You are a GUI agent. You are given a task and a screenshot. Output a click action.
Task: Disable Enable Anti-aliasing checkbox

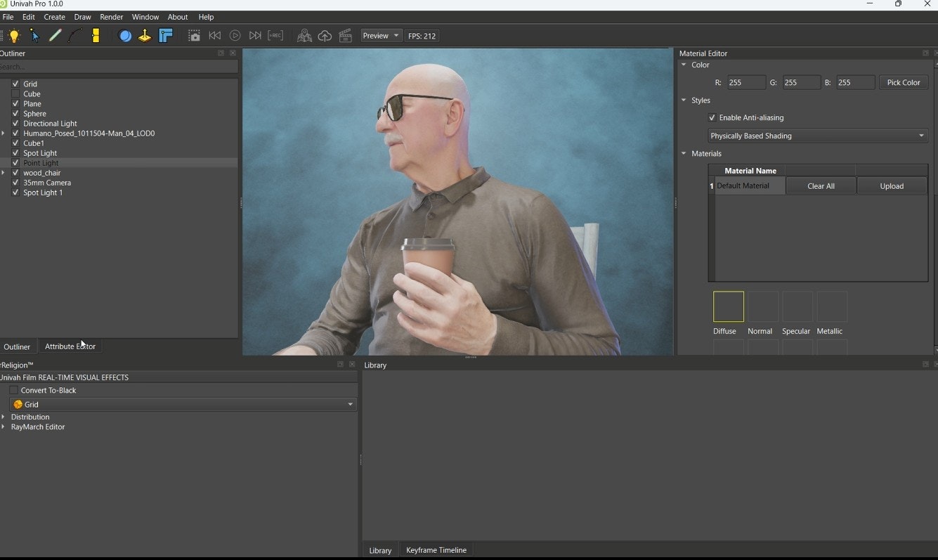tap(712, 118)
